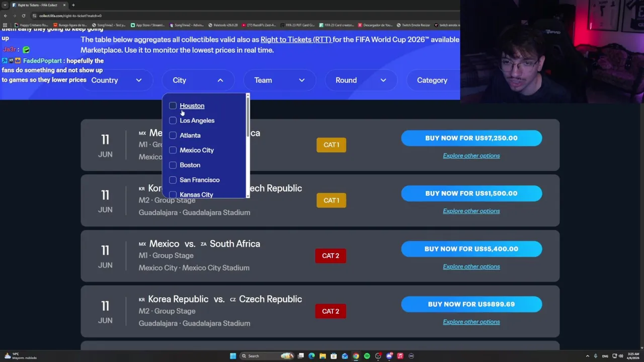Check the Atlanta city checkbox
The image size is (644, 362).
(173, 135)
